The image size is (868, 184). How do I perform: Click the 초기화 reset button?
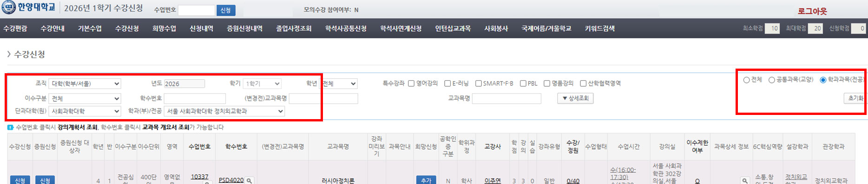point(855,98)
